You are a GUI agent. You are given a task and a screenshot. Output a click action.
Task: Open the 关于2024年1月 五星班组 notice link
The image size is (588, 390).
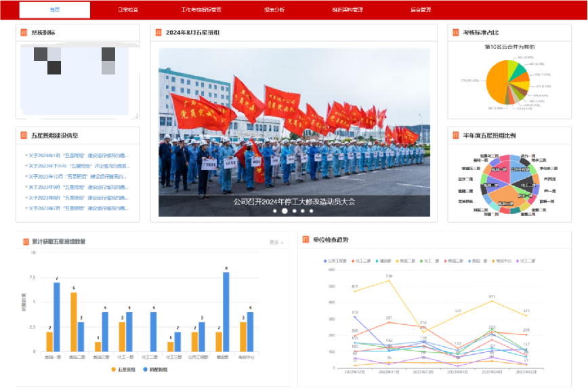click(x=77, y=155)
